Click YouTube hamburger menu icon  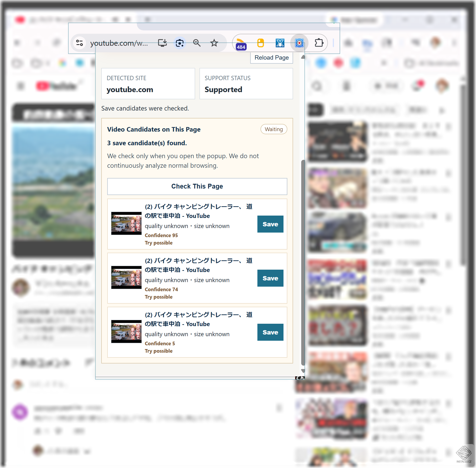tap(21, 86)
